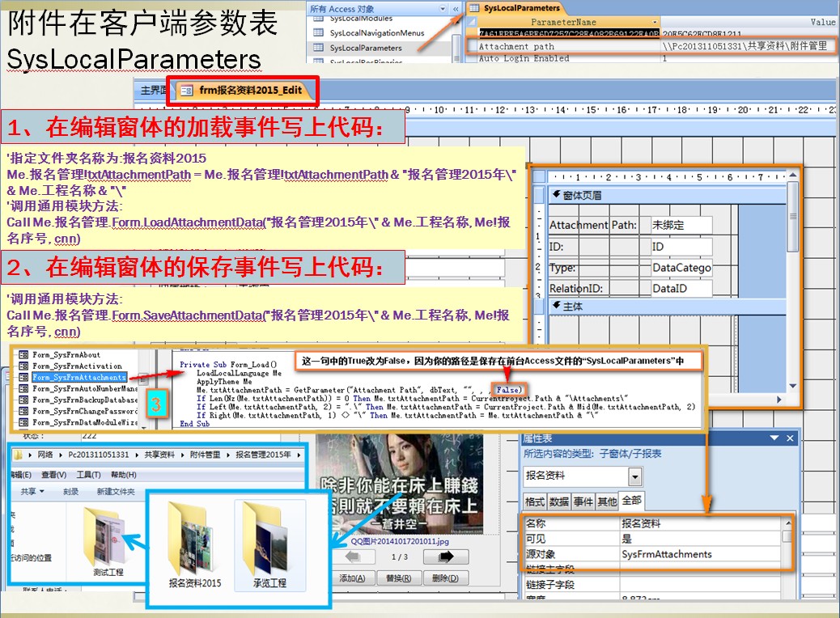
Task: Click 新建文件夹 in Explorer toolbar
Action: pos(116,492)
